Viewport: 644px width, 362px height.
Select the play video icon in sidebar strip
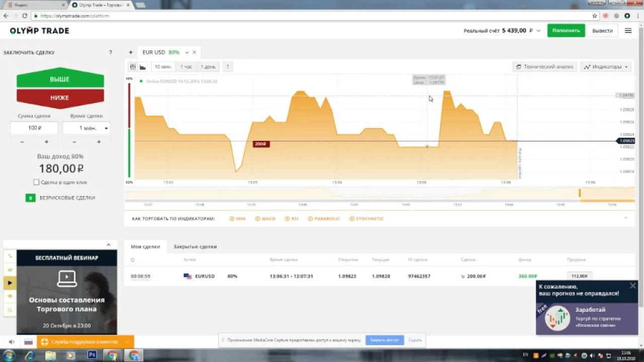coord(10,283)
